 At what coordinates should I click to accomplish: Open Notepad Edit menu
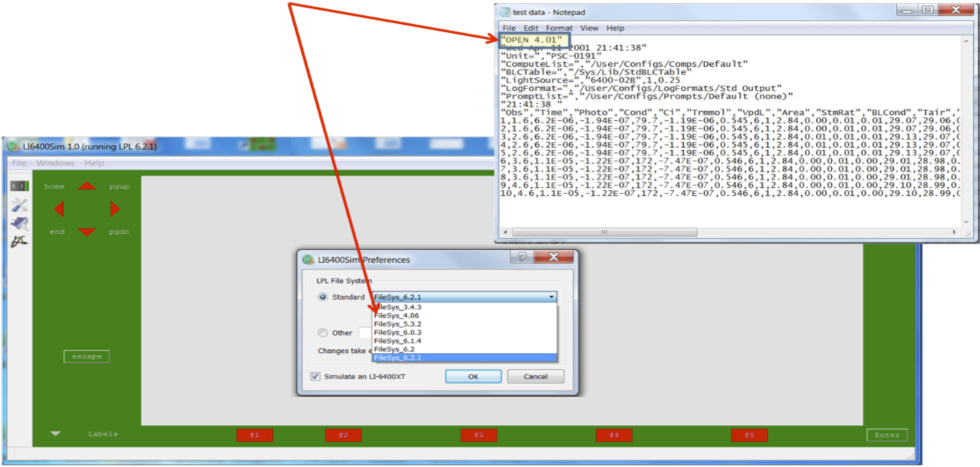tap(531, 28)
